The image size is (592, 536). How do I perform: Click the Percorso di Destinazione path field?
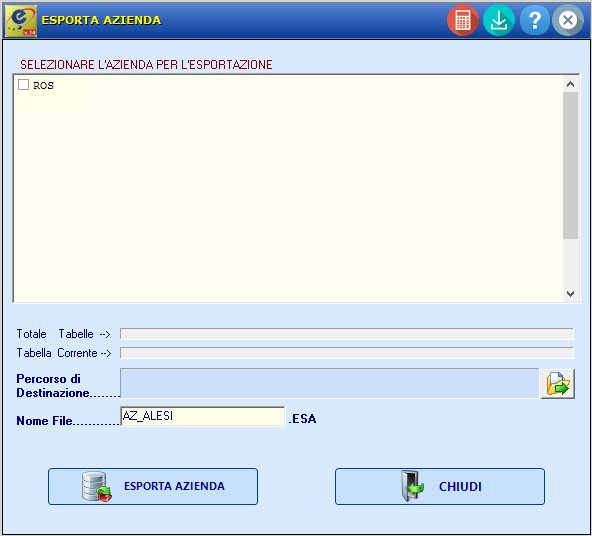(330, 383)
